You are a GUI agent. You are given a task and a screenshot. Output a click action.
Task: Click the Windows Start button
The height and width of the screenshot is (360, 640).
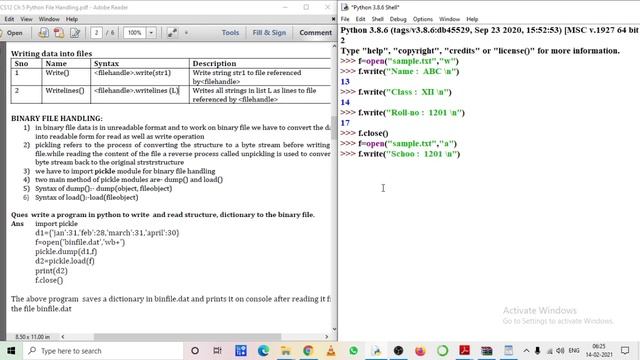pos(11,351)
